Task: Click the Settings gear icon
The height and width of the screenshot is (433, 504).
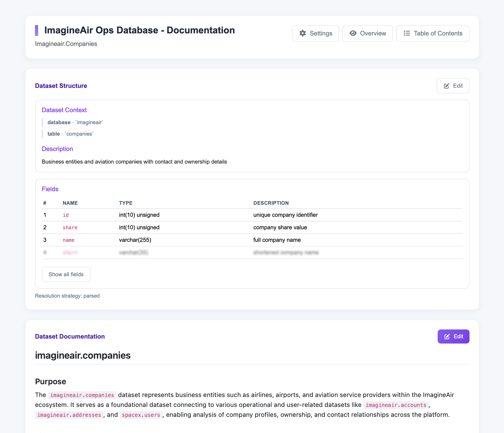Action: tap(303, 33)
